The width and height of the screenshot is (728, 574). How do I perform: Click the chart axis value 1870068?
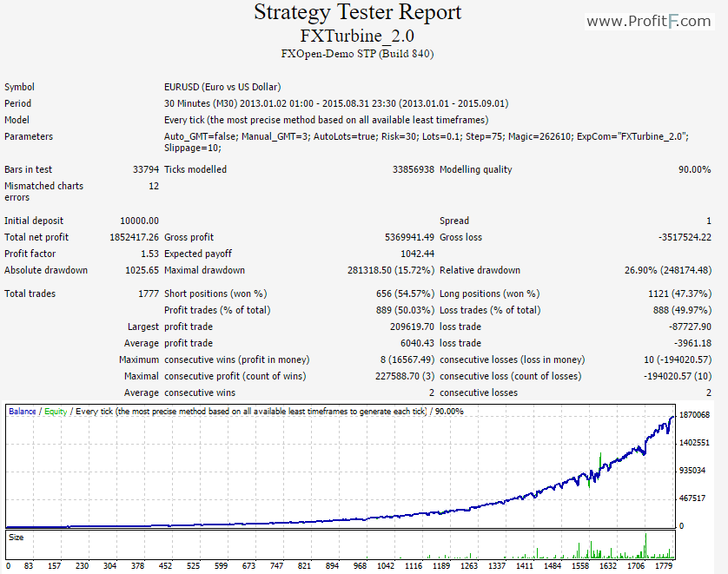[695, 415]
